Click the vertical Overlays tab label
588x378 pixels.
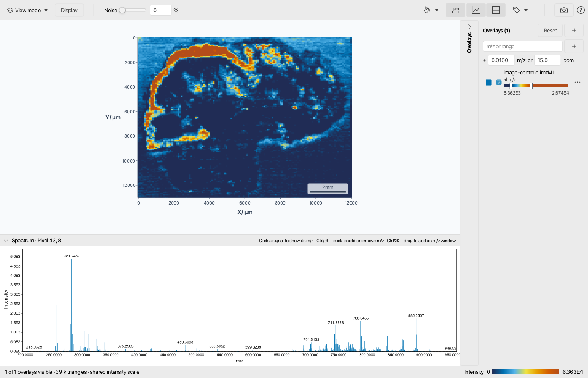470,42
